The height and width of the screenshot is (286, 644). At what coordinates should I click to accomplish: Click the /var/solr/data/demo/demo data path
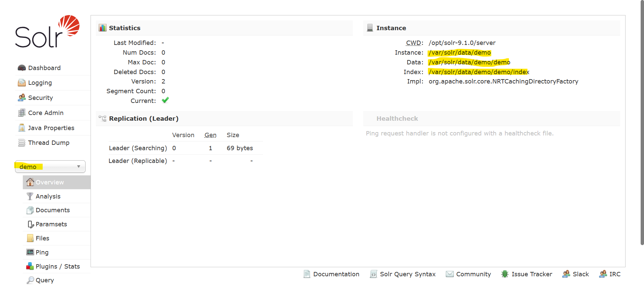[469, 62]
